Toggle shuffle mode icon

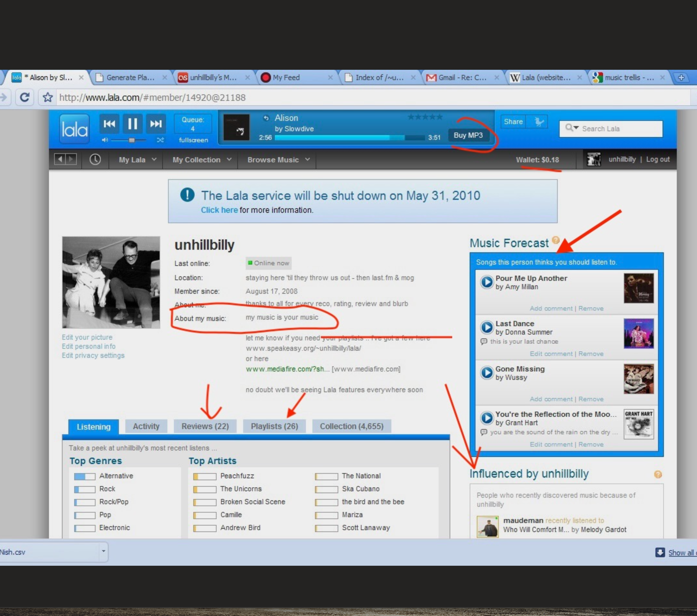coord(160,140)
